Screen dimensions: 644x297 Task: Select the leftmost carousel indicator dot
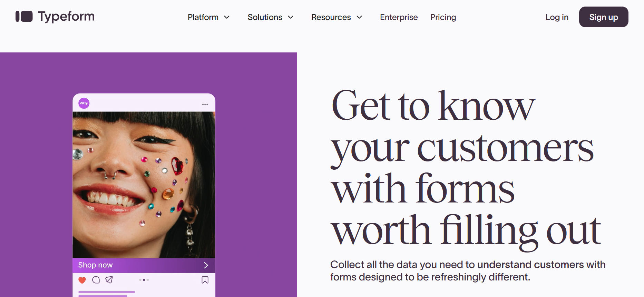[x=140, y=280]
